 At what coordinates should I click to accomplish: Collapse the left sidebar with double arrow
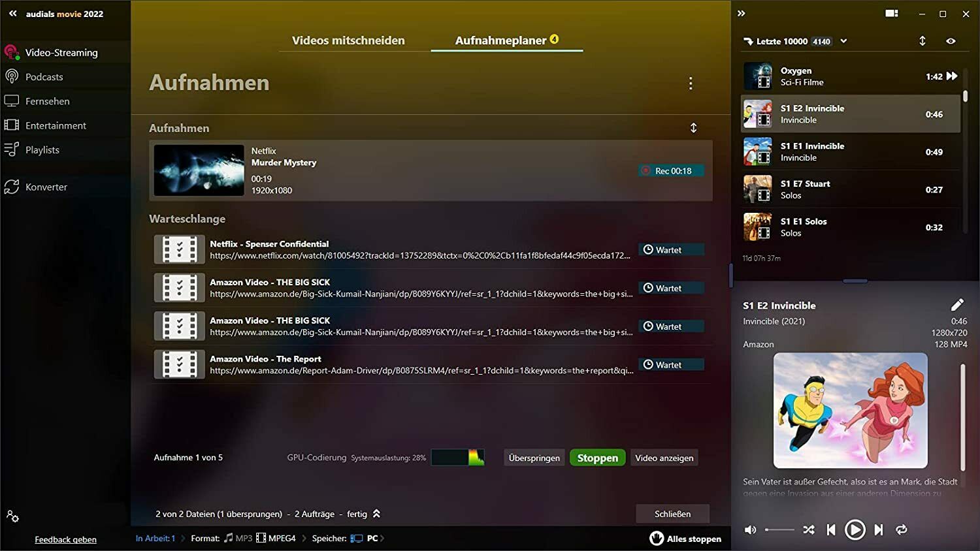(12, 14)
